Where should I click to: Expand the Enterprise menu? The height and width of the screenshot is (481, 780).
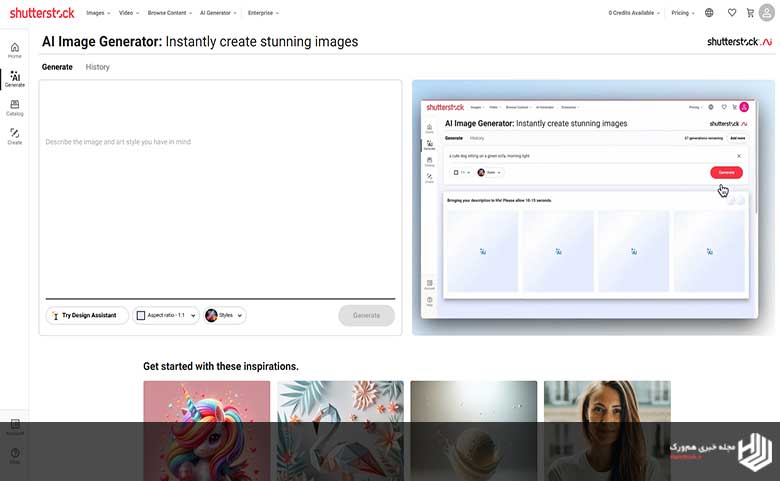coord(263,13)
